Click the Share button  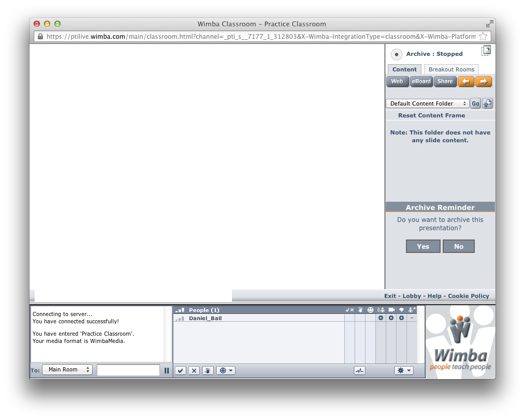pos(445,82)
